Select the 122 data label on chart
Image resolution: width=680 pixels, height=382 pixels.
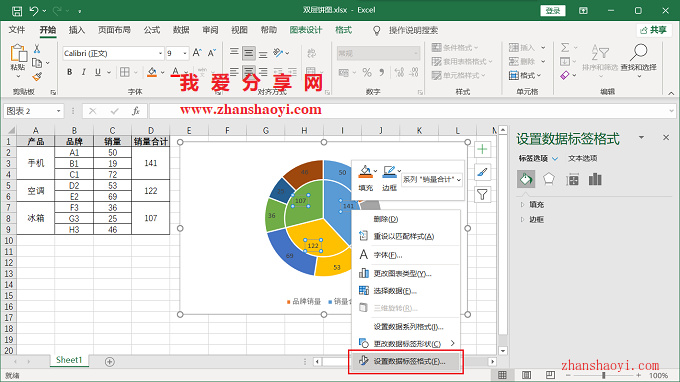[x=313, y=246]
